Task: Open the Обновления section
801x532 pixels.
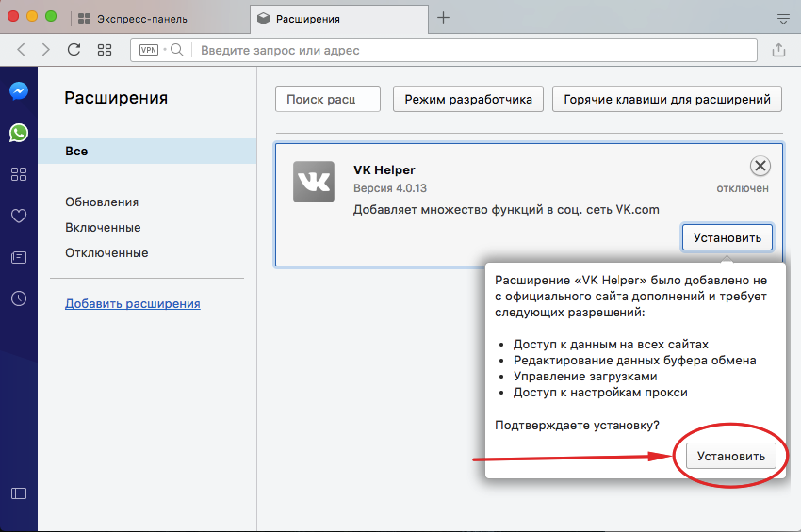Action: click(102, 202)
